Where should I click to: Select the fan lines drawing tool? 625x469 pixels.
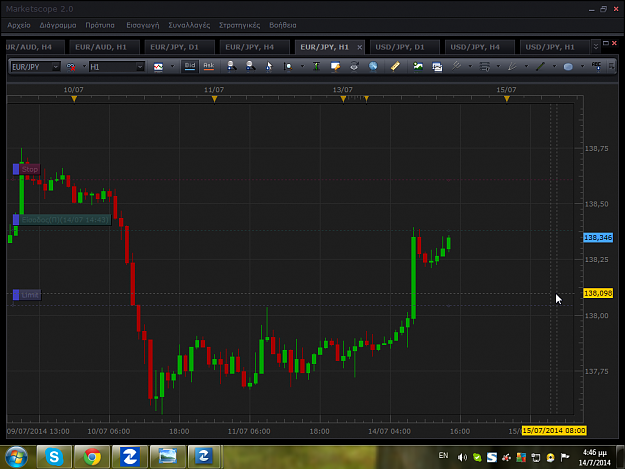pyautogui.click(x=512, y=66)
